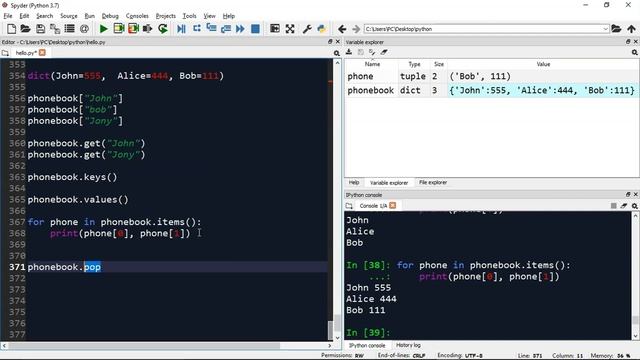Screen dimensions: 640x360
Task: Browse working directory folder icon
Action: pos(616,29)
